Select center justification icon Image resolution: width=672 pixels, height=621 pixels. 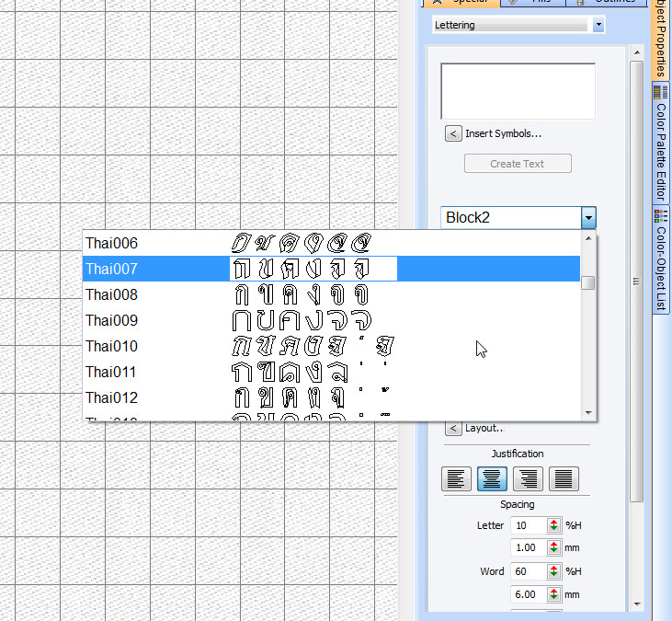pos(492,478)
